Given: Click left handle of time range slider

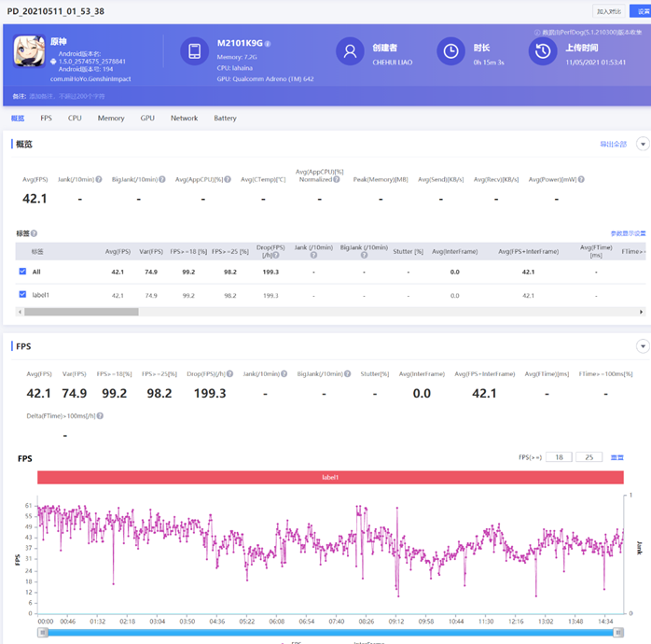Looking at the screenshot, I should tap(43, 632).
